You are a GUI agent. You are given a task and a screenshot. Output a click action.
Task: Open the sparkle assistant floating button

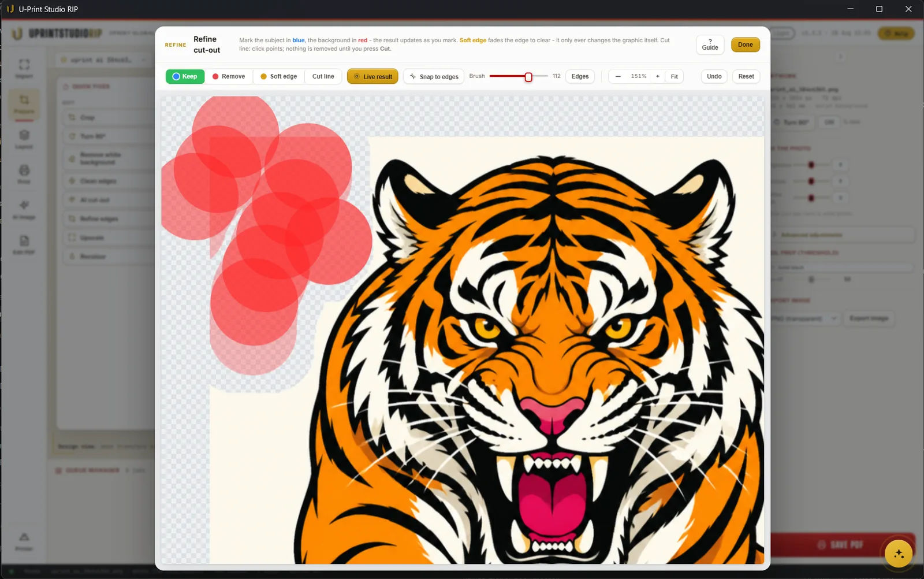point(898,554)
